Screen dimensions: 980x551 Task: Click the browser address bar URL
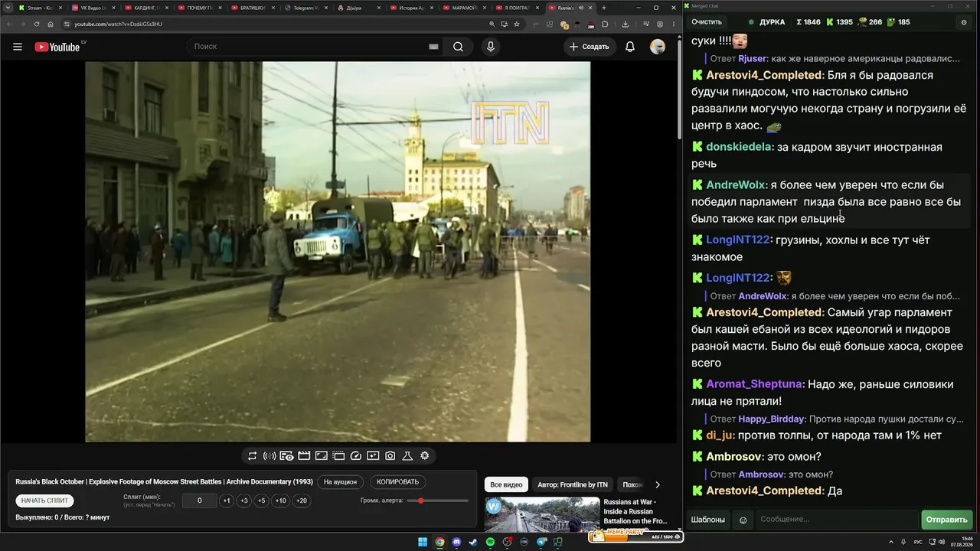(119, 24)
